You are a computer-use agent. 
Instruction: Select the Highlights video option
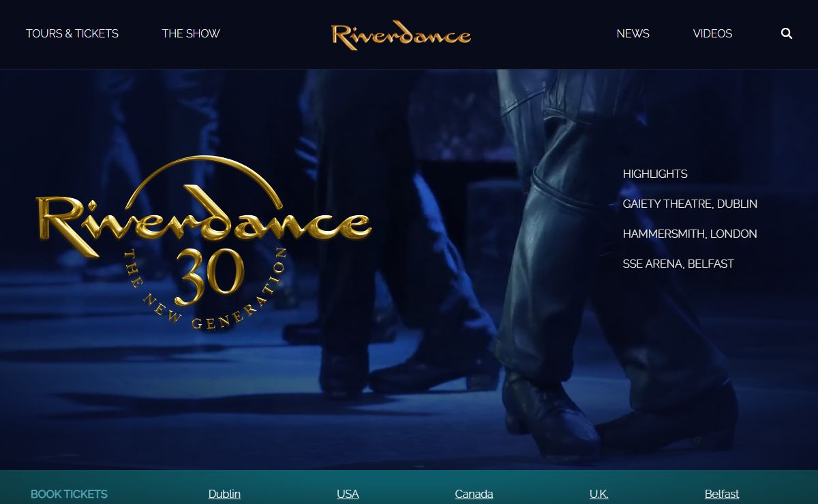655,174
